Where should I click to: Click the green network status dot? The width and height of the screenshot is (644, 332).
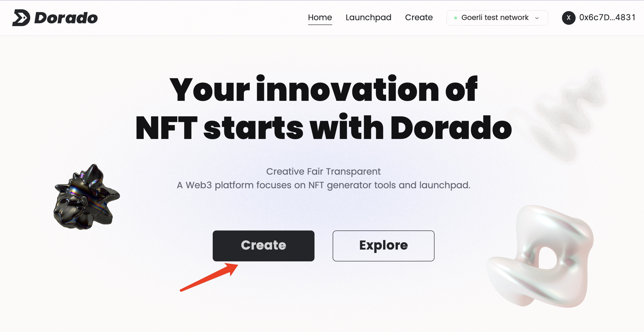coord(455,18)
